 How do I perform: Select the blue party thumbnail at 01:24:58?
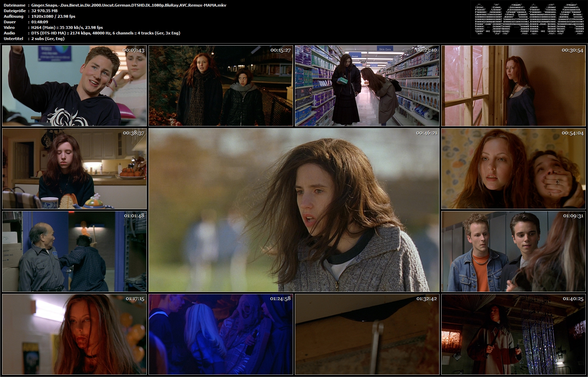coord(221,334)
